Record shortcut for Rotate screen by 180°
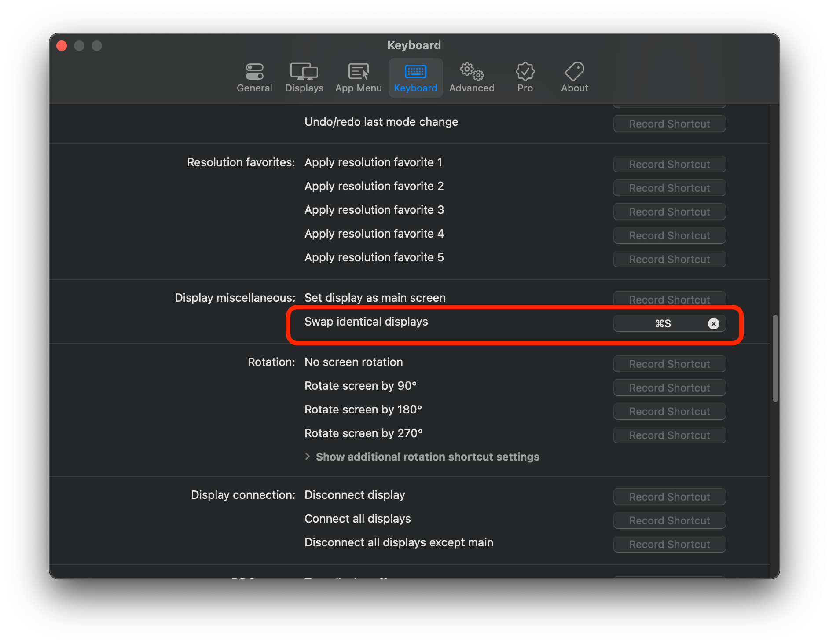The height and width of the screenshot is (644, 829). (x=669, y=411)
